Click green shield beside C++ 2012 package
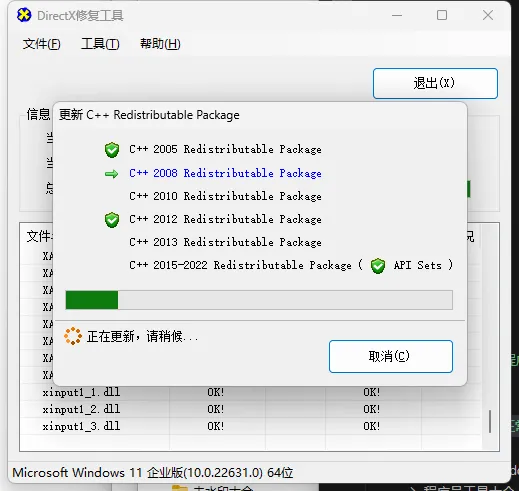This screenshot has width=519, height=491. [112, 220]
